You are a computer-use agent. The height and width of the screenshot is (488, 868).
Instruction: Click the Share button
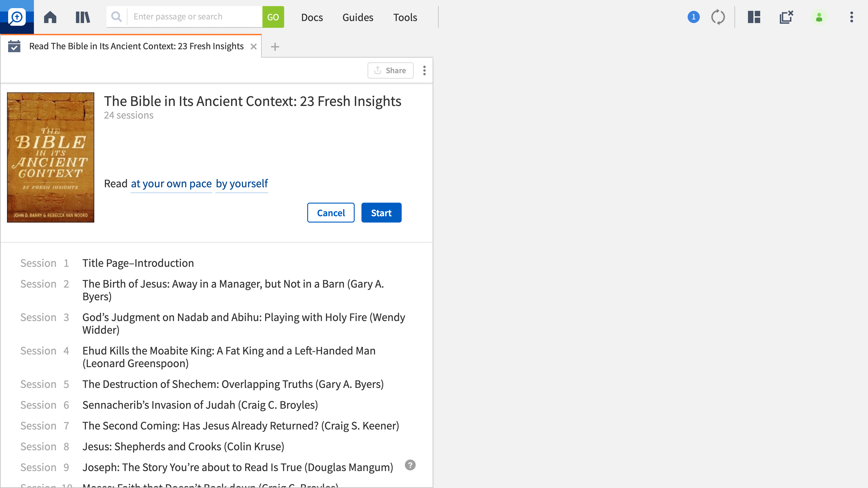point(390,70)
